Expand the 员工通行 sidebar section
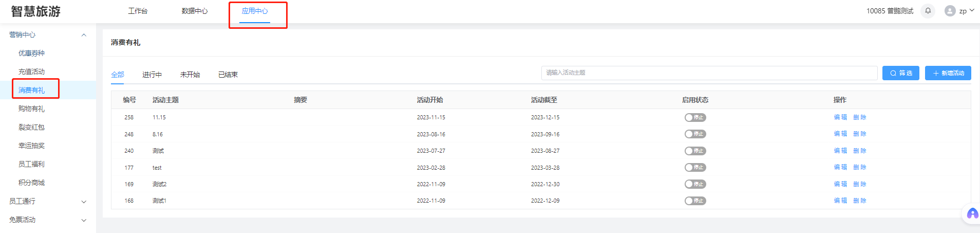980x233 pixels. pos(84,202)
